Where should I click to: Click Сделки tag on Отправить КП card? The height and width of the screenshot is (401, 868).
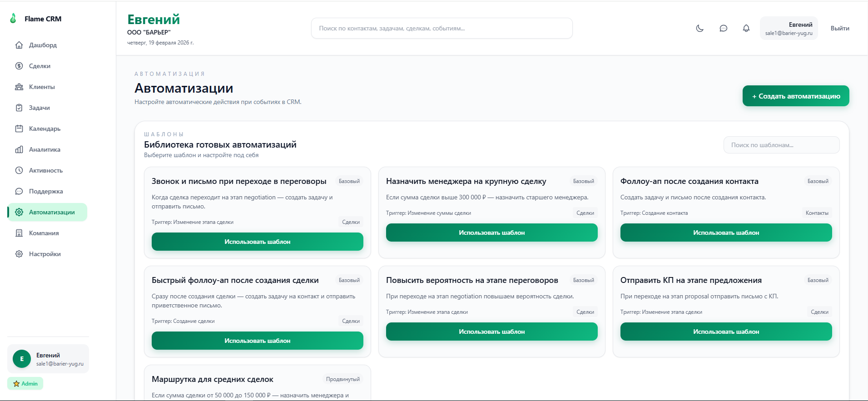pyautogui.click(x=820, y=312)
